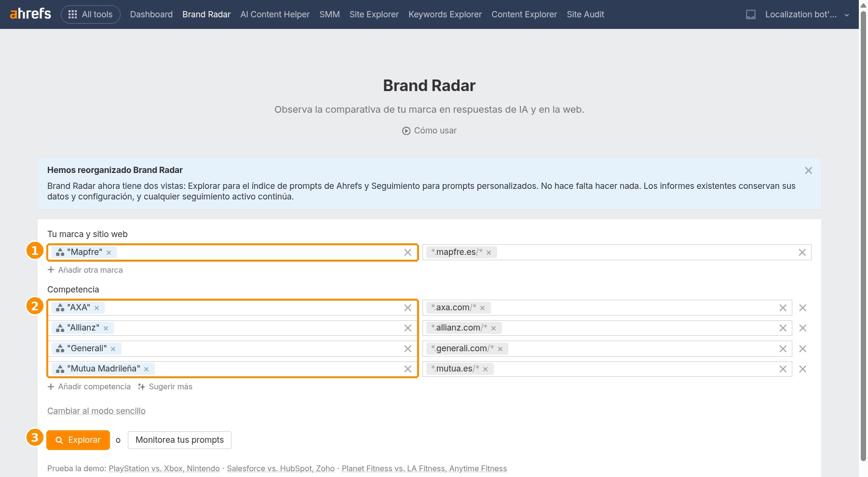Viewport: 868px width, 477px height.
Task: Clear the Mapfre brand input field
Action: pos(407,252)
